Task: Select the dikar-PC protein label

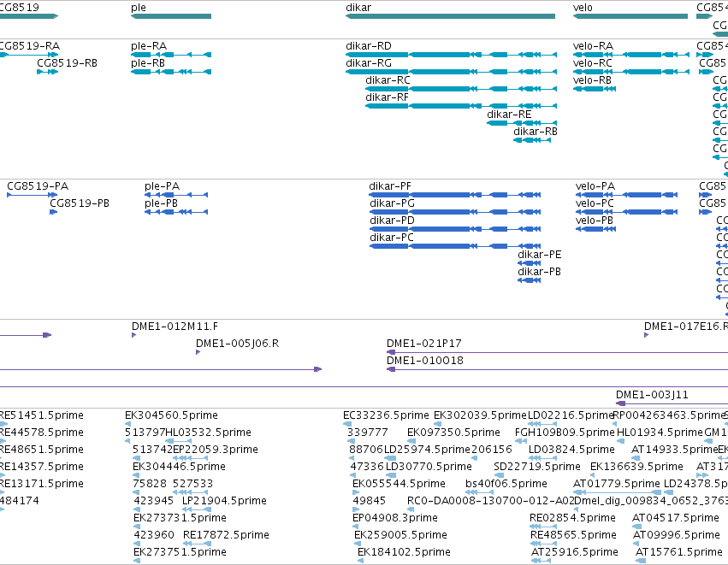Action: 392,238
